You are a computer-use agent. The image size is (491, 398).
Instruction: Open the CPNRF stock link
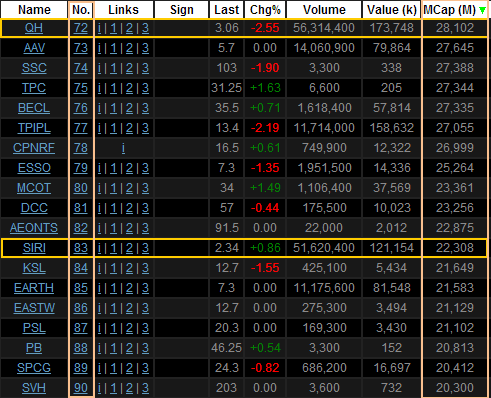[34, 148]
